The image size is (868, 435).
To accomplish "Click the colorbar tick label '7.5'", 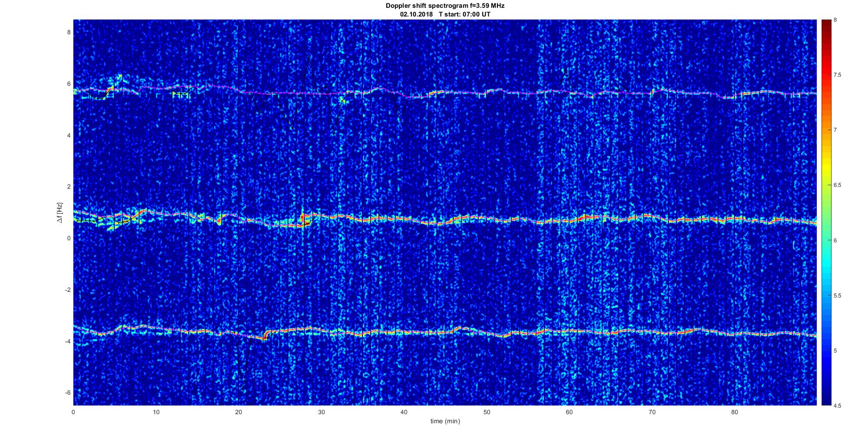I will pyautogui.click(x=838, y=75).
